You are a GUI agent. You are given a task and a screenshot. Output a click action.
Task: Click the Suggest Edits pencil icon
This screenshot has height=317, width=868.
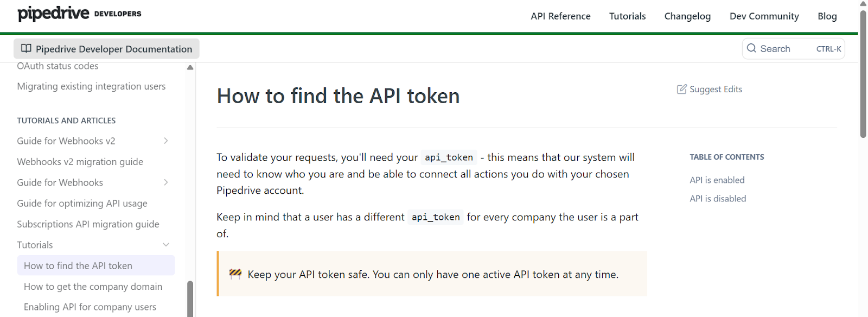[x=681, y=90]
